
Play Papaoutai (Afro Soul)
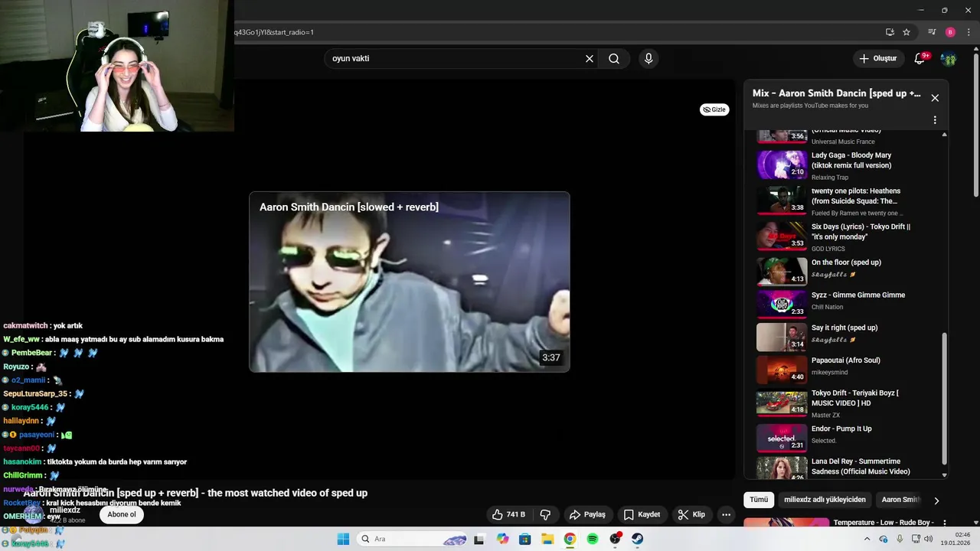pos(848,370)
